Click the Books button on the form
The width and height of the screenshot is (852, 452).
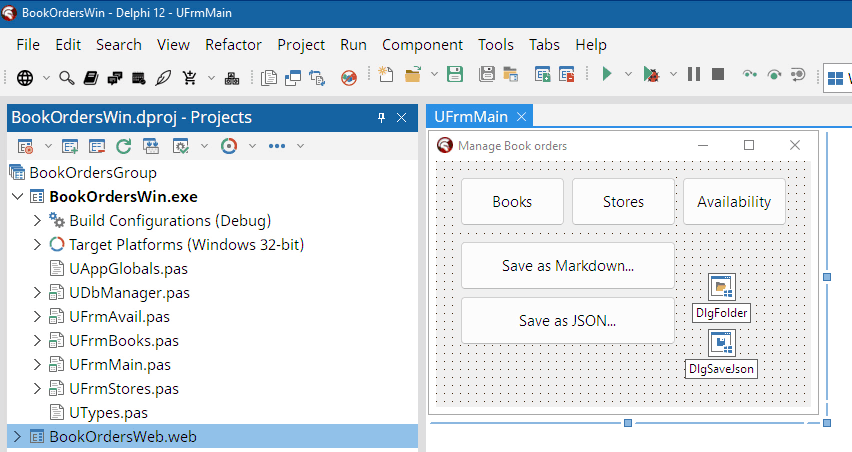click(512, 202)
